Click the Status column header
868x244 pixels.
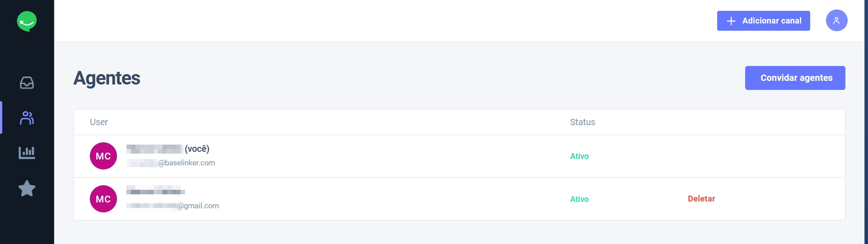582,122
